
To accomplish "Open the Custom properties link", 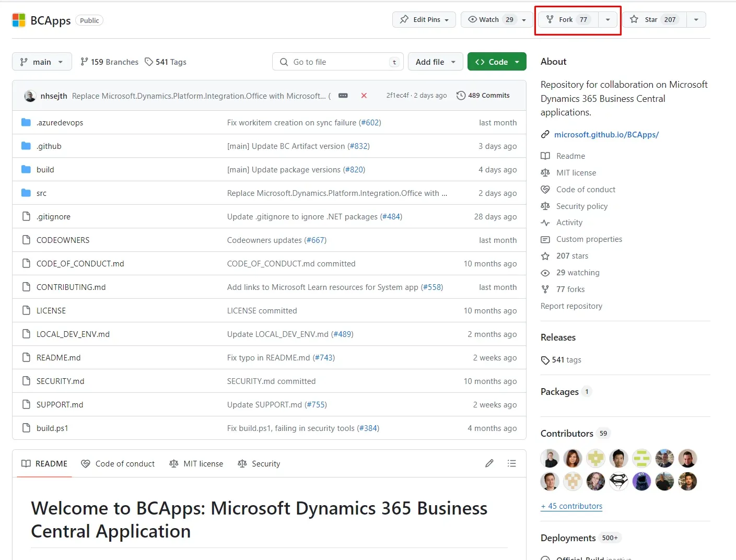I will pyautogui.click(x=589, y=239).
